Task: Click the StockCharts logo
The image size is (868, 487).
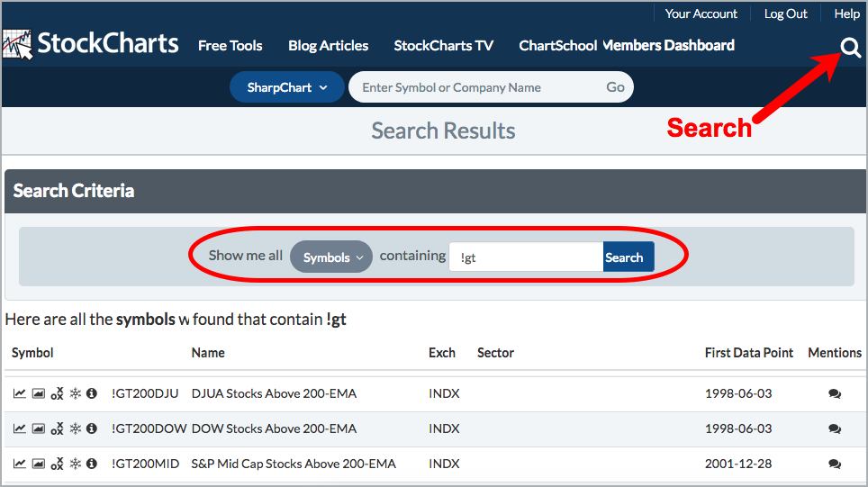Action: (x=91, y=45)
